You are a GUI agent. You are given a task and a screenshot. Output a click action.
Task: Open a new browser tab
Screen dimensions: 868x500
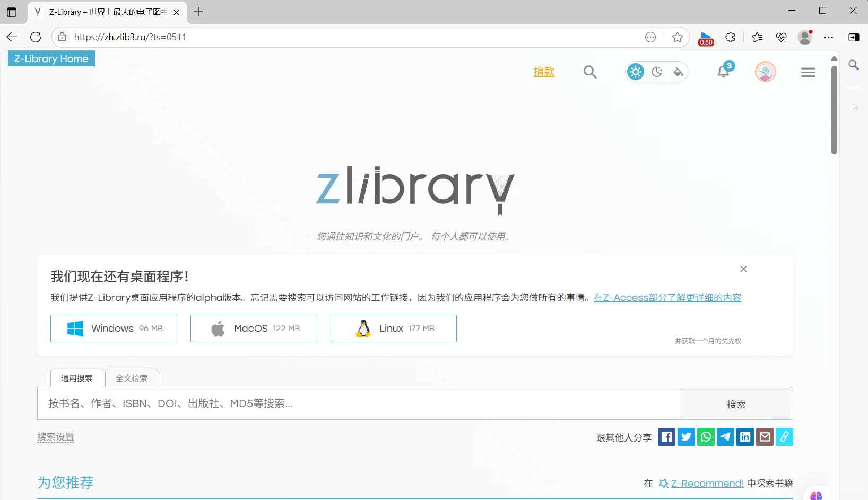click(x=198, y=12)
